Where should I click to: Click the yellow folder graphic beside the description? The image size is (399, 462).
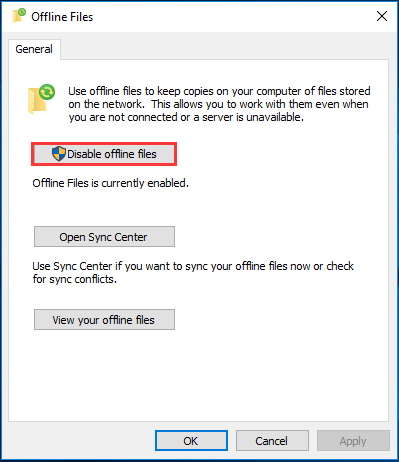36,101
